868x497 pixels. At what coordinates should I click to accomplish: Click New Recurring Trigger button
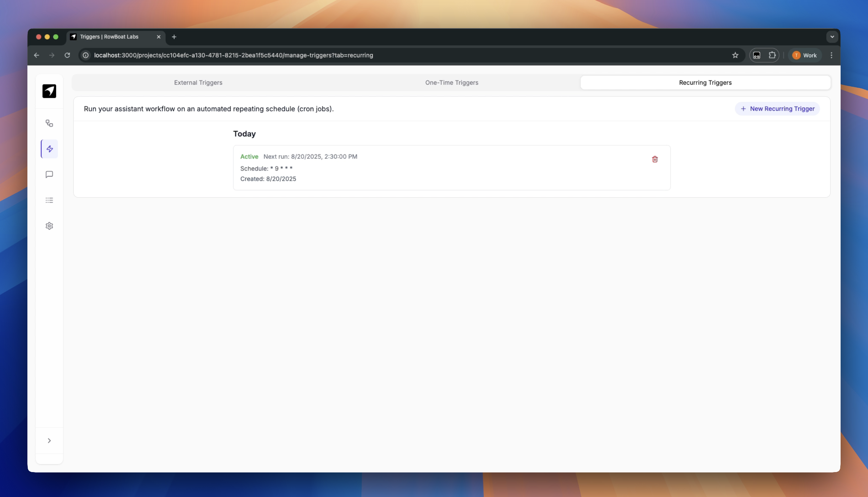(x=777, y=109)
